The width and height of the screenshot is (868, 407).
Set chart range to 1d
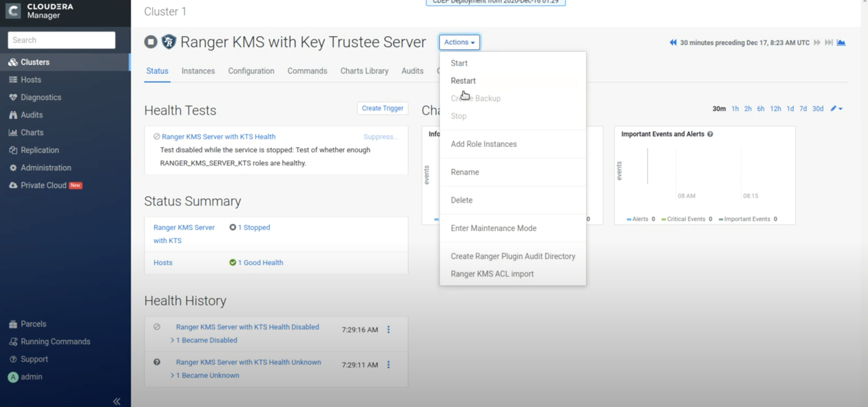point(790,108)
